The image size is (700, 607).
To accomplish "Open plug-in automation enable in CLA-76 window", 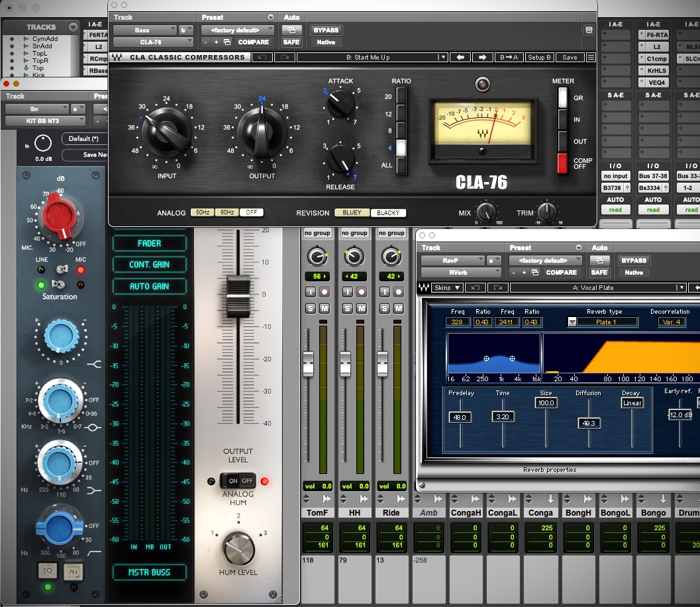I will pyautogui.click(x=291, y=30).
